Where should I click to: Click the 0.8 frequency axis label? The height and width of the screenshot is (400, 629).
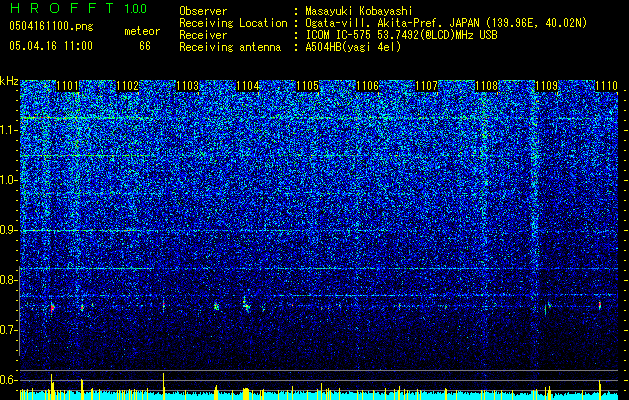pyautogui.click(x=9, y=280)
